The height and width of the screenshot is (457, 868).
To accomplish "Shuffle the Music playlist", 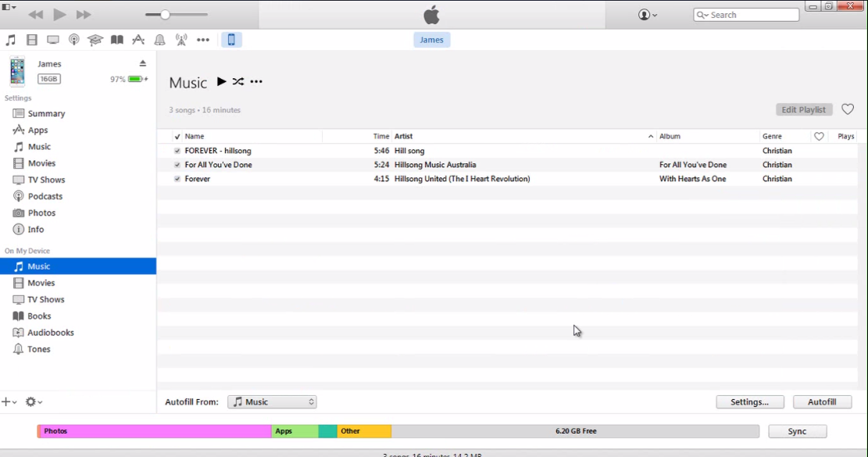I will (x=238, y=81).
